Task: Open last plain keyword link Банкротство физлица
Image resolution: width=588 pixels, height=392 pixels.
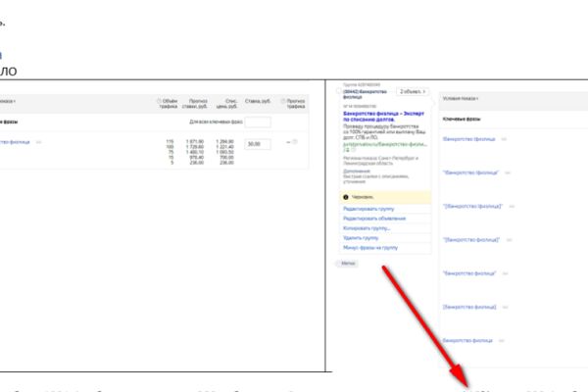Action: coord(467,341)
